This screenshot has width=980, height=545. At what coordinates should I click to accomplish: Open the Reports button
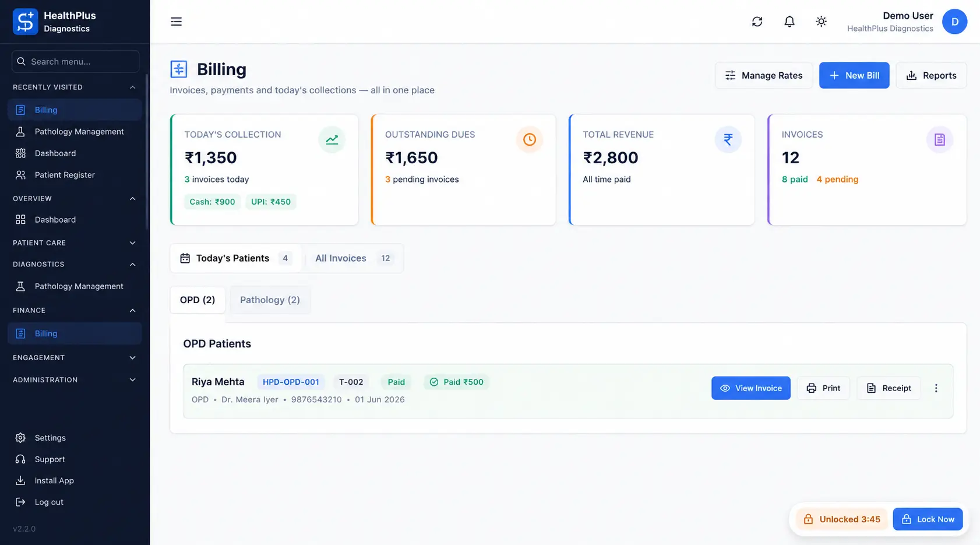(930, 76)
